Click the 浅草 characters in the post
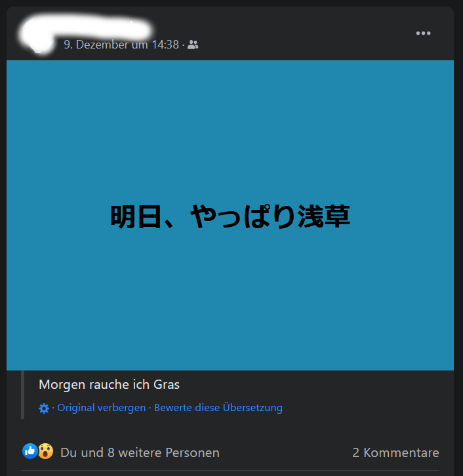The image size is (463, 476). click(324, 216)
